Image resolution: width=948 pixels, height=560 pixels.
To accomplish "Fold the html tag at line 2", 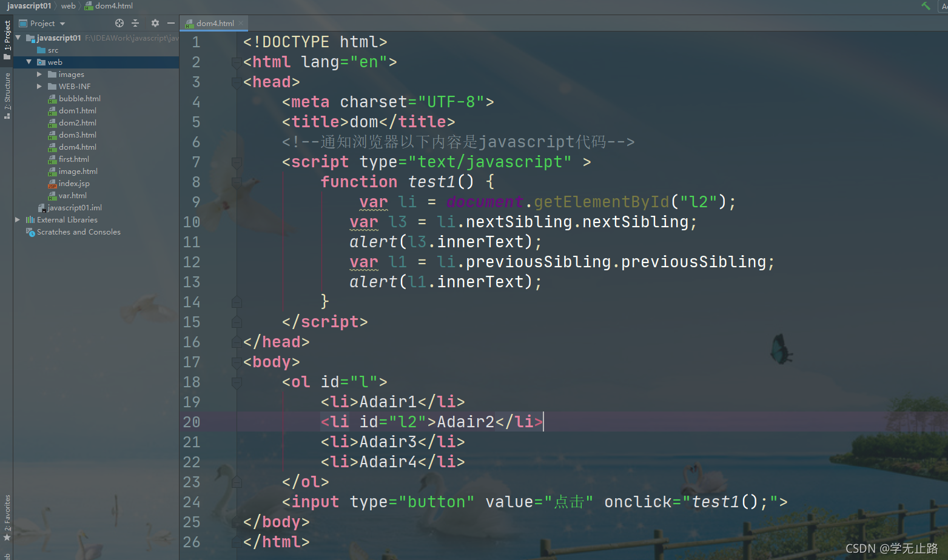I will [x=237, y=62].
